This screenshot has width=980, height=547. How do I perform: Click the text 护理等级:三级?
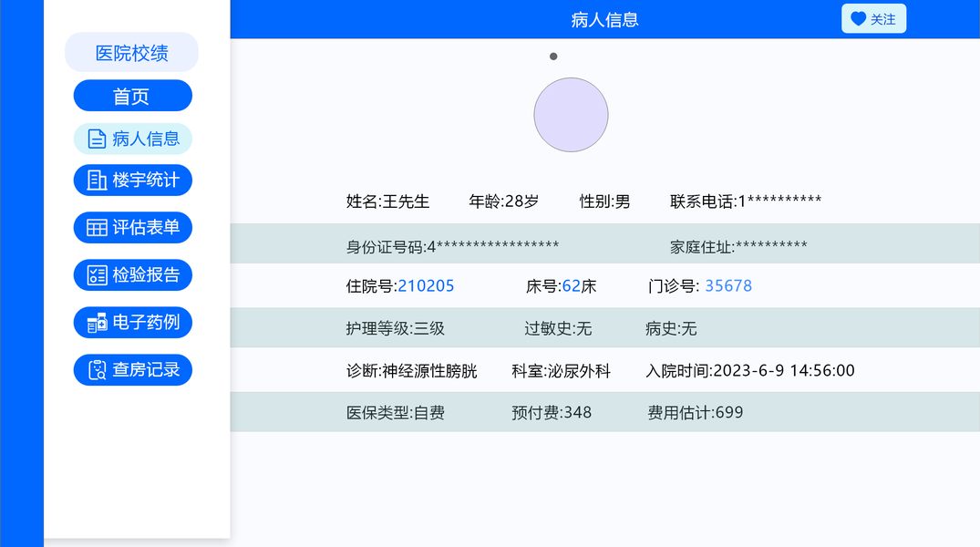395,328
